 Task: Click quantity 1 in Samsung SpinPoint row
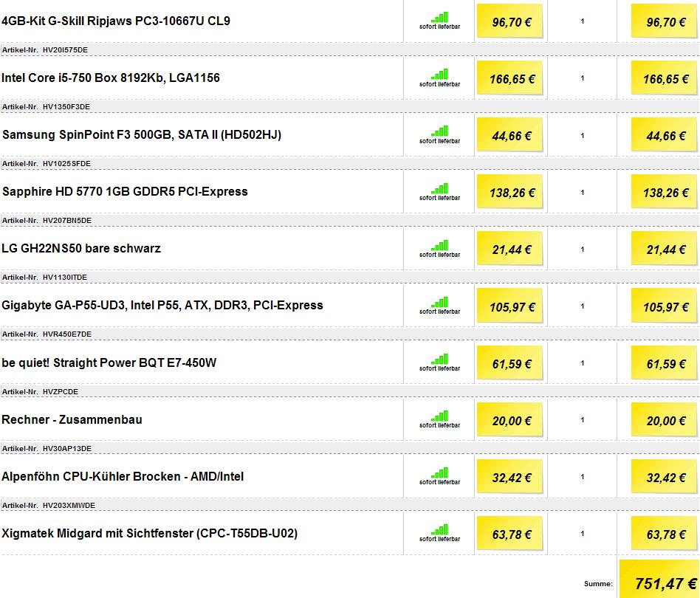point(583,135)
